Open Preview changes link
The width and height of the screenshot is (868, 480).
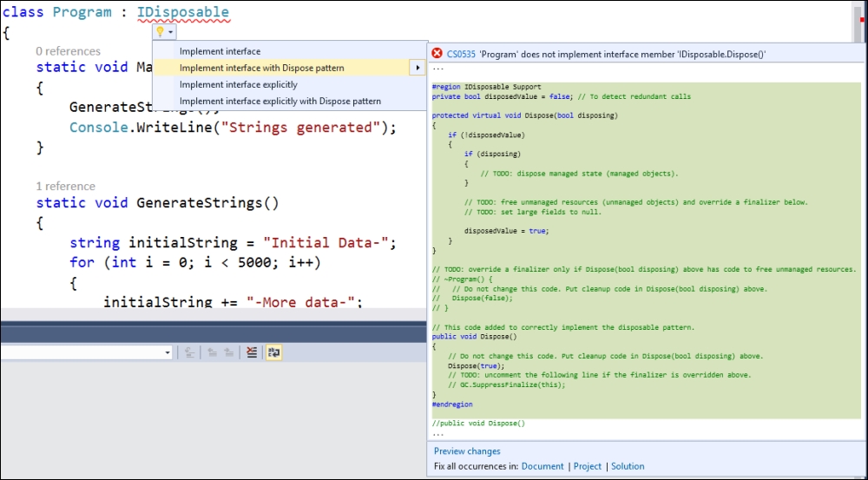(x=467, y=451)
